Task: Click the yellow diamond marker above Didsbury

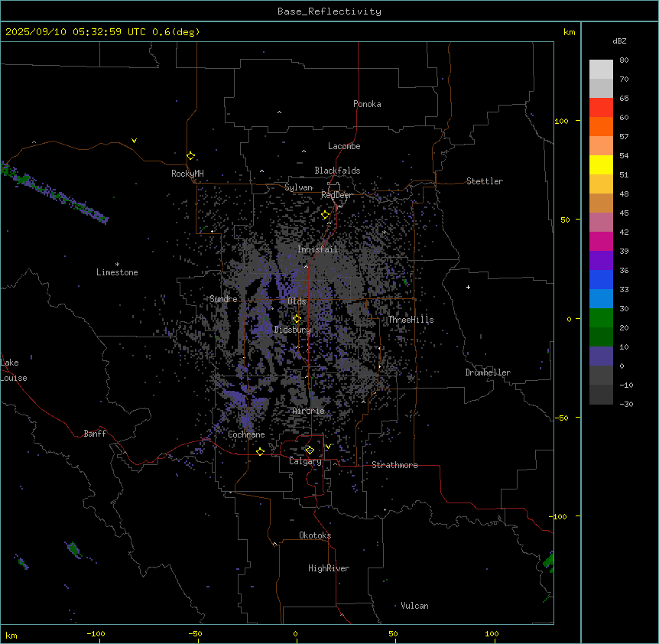Action: tap(297, 319)
